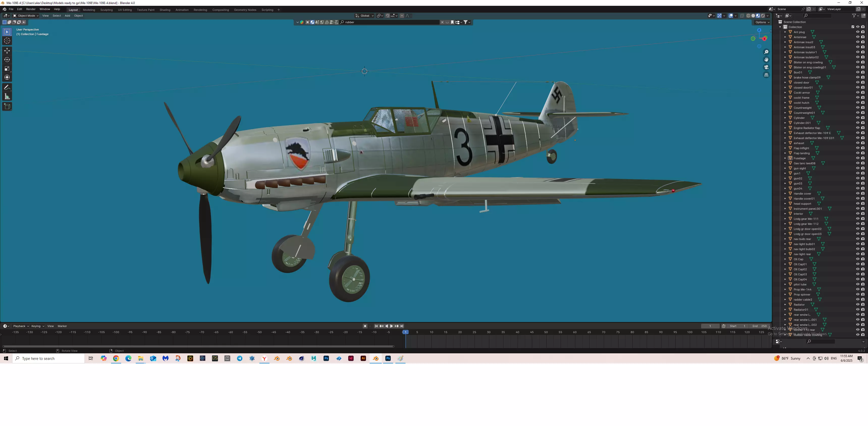Pick the Measure ruler tool
This screenshot has width=868, height=426.
click(7, 97)
